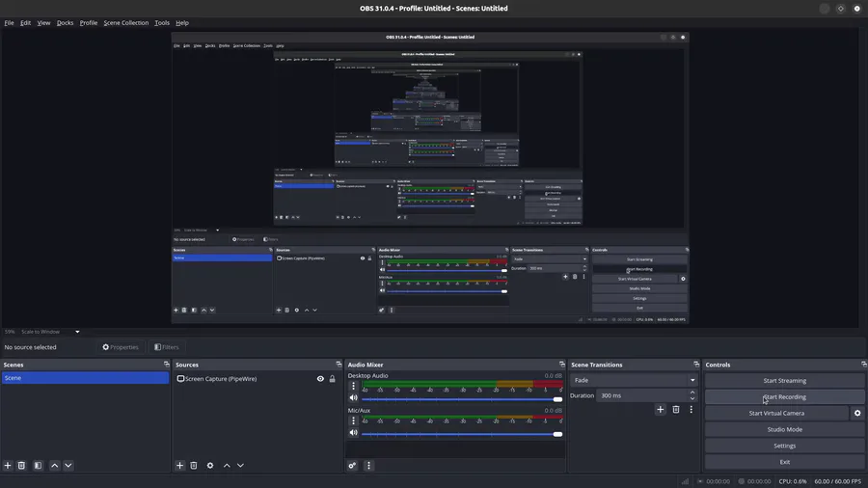
Task: Mute Desktop Audio speaker icon
Action: click(x=353, y=398)
